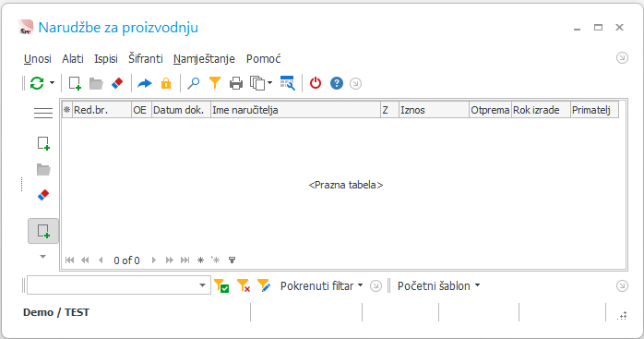
Task: Click the folder icon in the side panel
Action: [43, 169]
